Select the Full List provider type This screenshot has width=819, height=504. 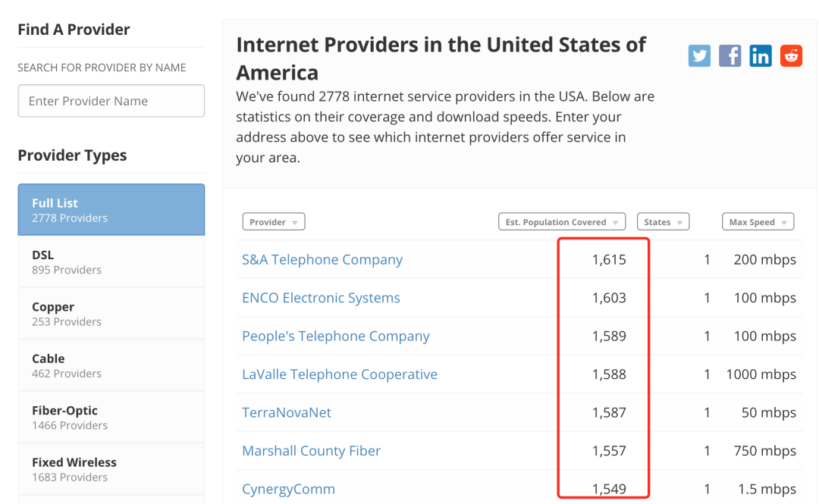(x=111, y=209)
